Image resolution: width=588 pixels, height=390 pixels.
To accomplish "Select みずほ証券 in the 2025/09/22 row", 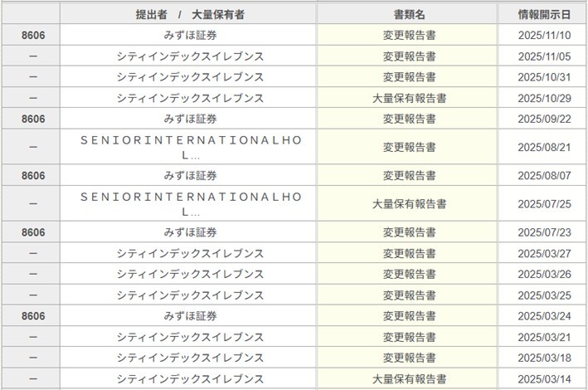I will [x=190, y=119].
